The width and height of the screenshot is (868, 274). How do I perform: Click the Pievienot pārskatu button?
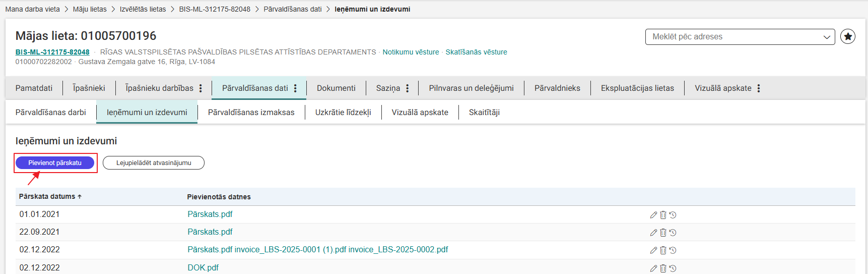tap(55, 163)
